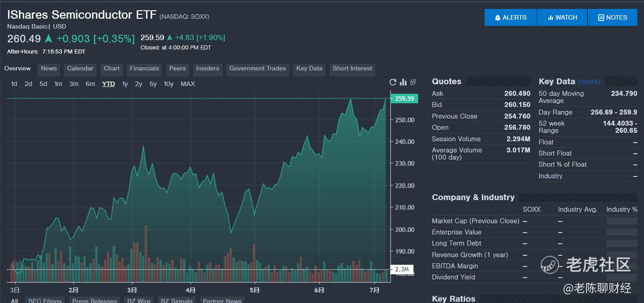Switch to the Insiders tab
This screenshot has height=303, width=644.
208,69
